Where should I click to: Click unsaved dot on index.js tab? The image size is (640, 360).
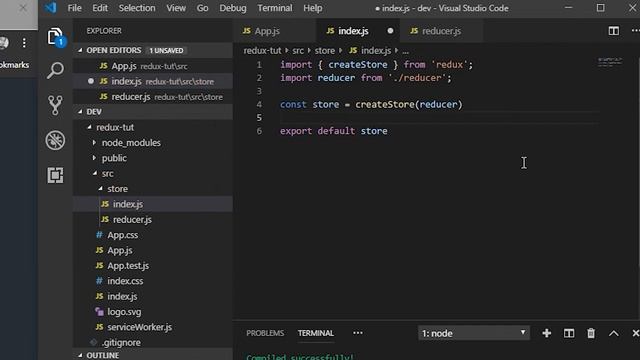click(x=390, y=31)
